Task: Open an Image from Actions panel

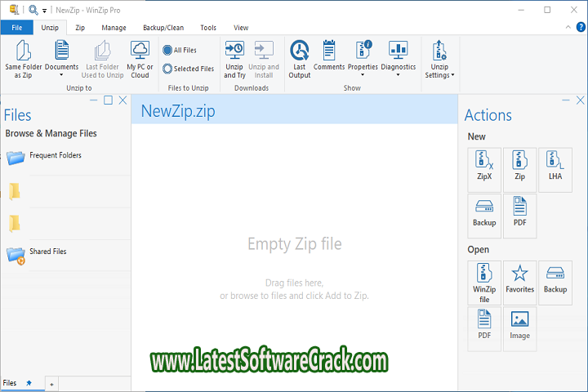Action: point(519,324)
